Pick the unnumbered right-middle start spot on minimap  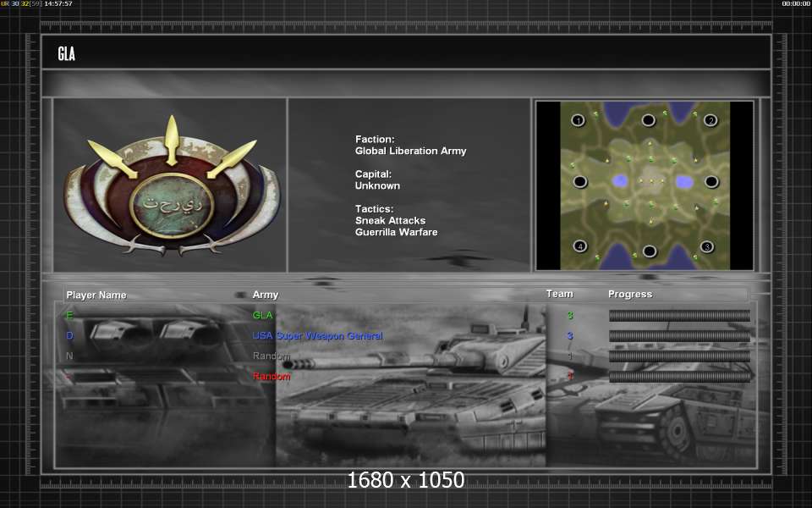click(711, 181)
